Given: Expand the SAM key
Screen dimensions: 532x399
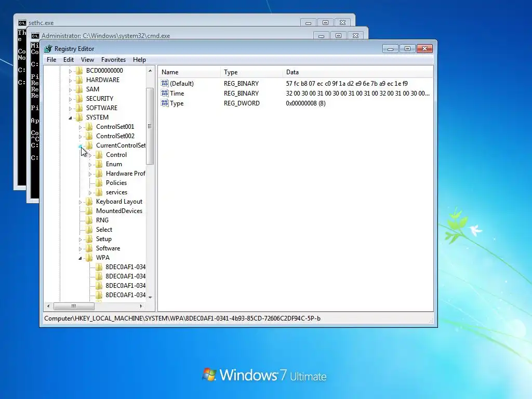Looking at the screenshot, I should click(70, 89).
